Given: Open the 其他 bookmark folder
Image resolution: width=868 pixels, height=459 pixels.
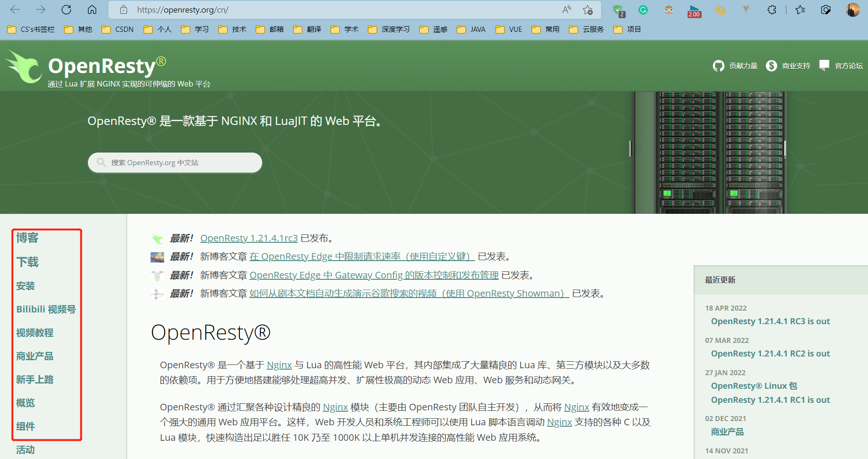Looking at the screenshot, I should 78,29.
